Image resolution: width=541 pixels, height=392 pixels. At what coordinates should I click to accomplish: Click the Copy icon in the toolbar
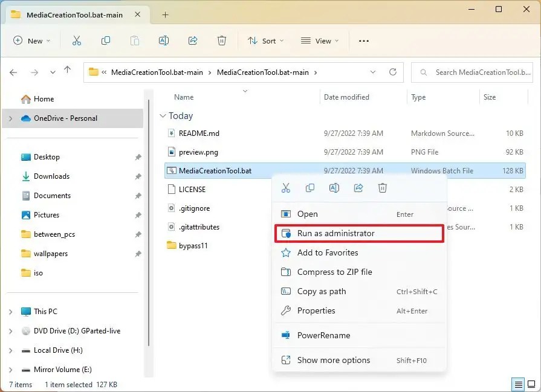106,40
